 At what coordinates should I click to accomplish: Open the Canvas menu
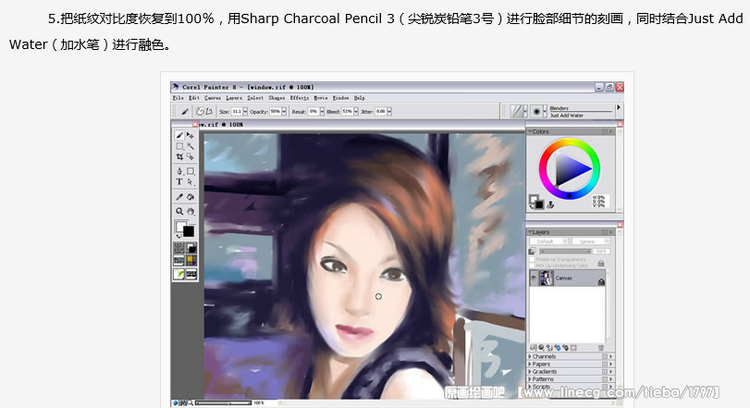pyautogui.click(x=213, y=98)
